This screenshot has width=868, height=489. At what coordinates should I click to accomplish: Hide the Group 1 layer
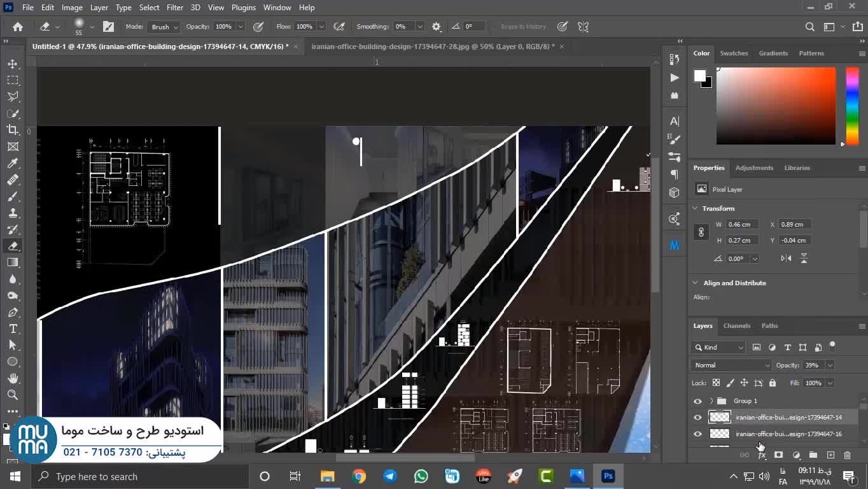pos(697,401)
